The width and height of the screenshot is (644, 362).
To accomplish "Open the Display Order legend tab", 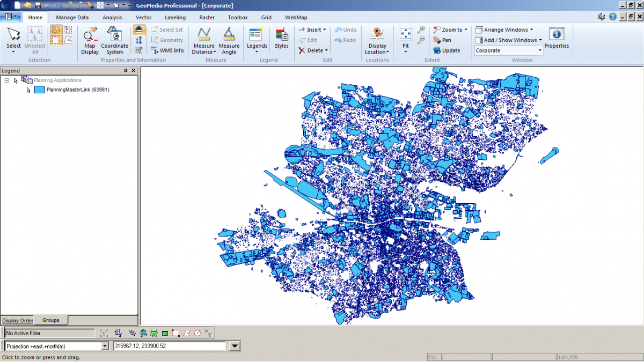I will click(x=18, y=321).
